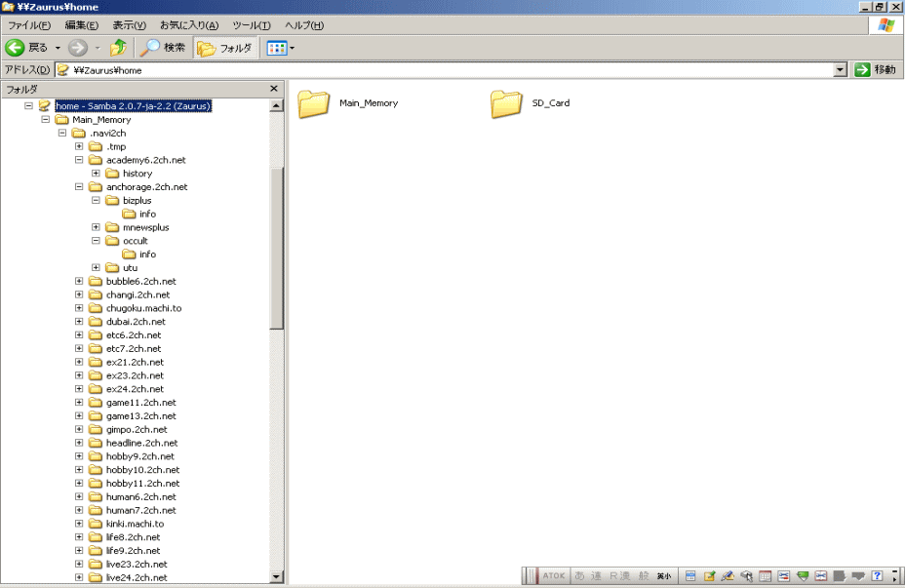This screenshot has height=588, width=905.
Task: Click the ATOK handwriting pen icon
Action: (728, 576)
